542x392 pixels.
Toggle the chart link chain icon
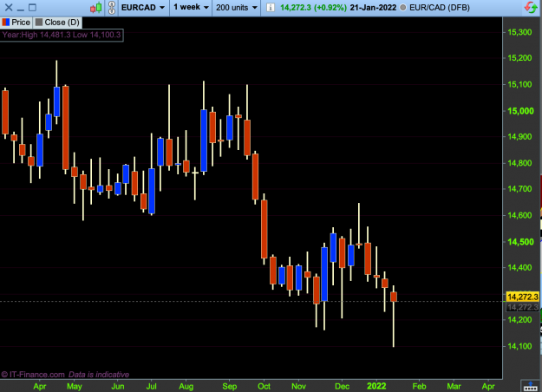(112, 8)
